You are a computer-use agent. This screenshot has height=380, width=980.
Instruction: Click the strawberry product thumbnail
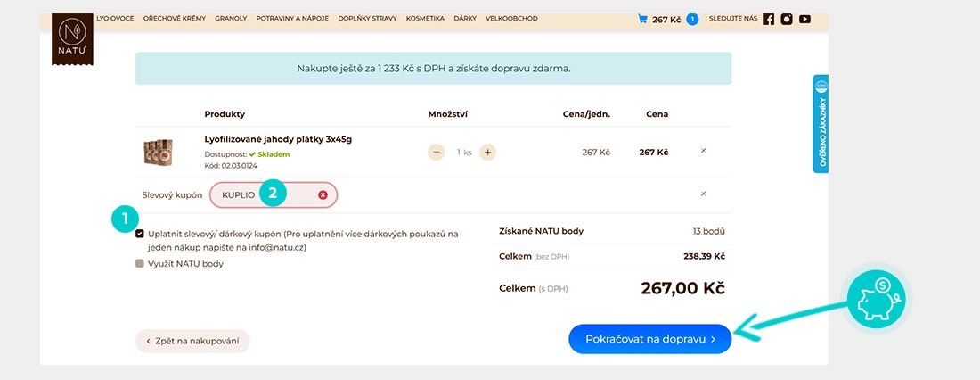click(158, 153)
